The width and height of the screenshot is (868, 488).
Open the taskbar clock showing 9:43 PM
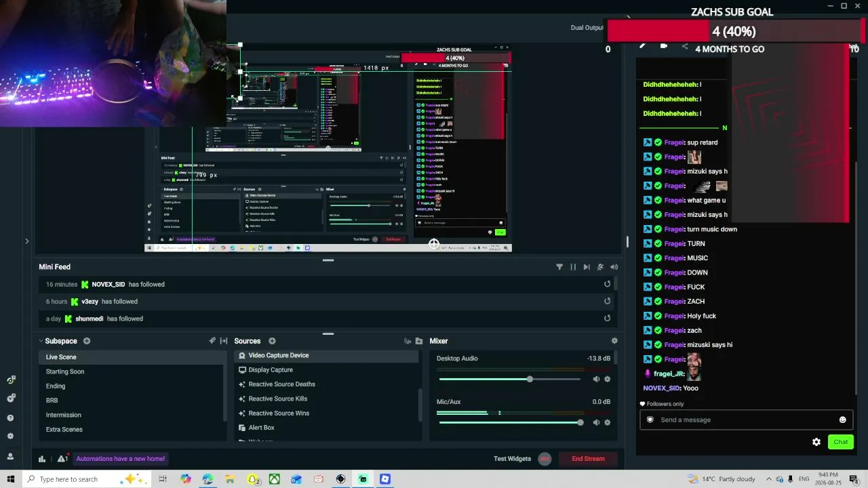[x=829, y=479]
